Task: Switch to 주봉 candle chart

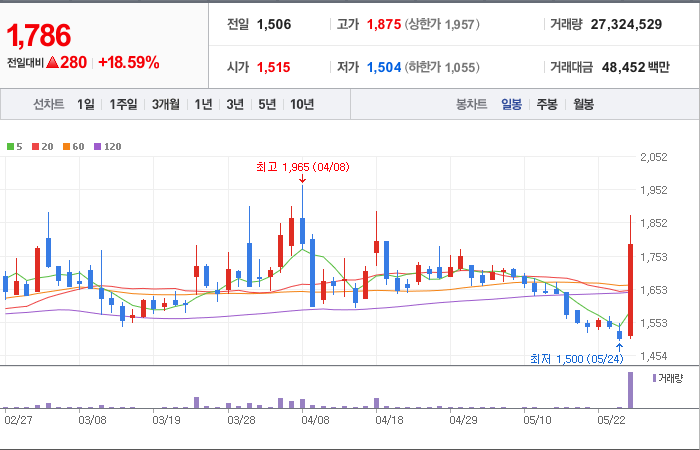Action: pos(547,104)
